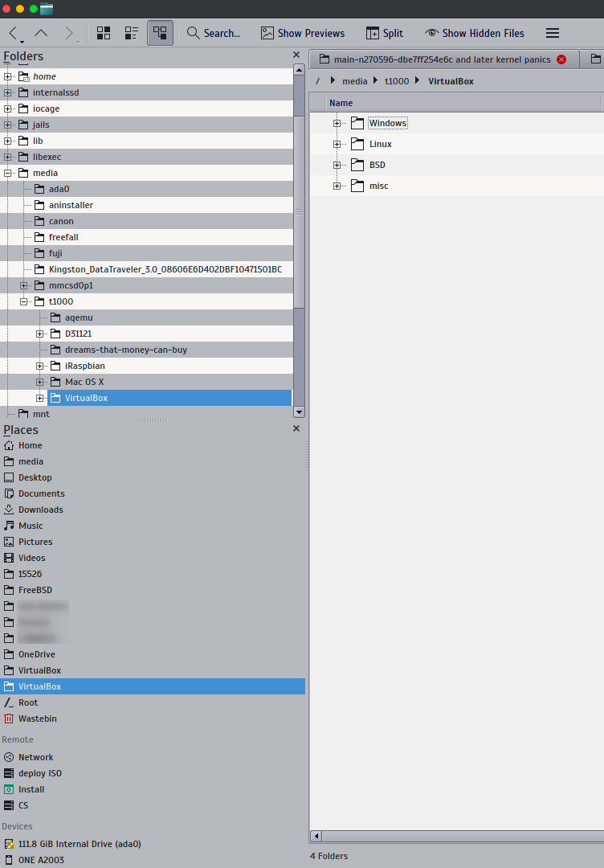Select the Details tree view mode
This screenshot has height=868, width=604.
[x=160, y=33]
